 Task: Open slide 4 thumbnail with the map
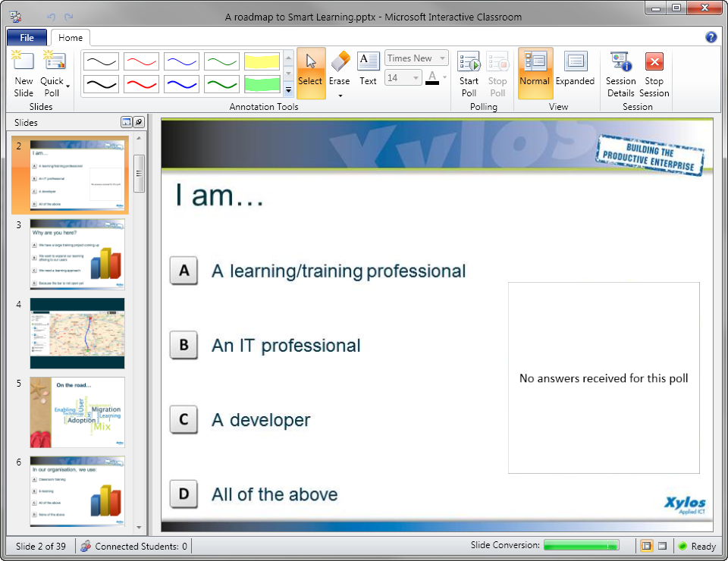coord(77,333)
